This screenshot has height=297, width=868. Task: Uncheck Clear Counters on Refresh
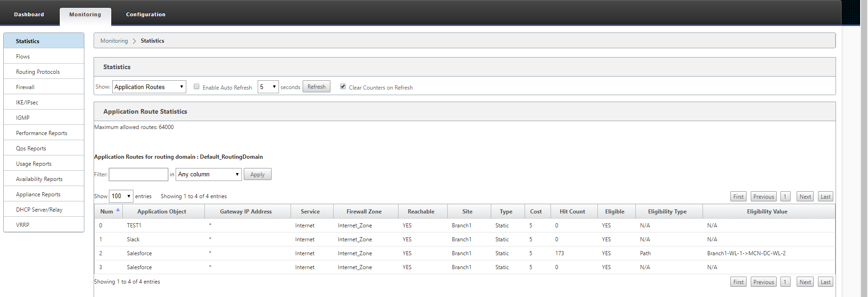[343, 86]
